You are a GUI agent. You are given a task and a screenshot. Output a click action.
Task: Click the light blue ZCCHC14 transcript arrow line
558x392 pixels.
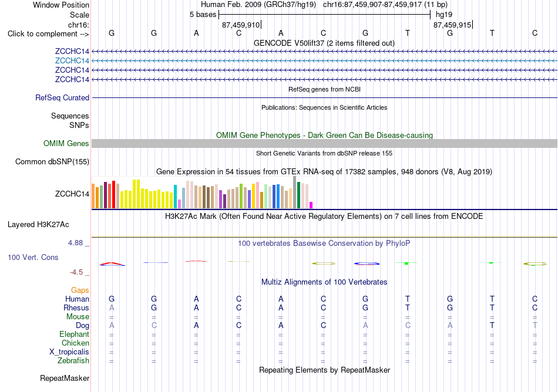[324, 61]
